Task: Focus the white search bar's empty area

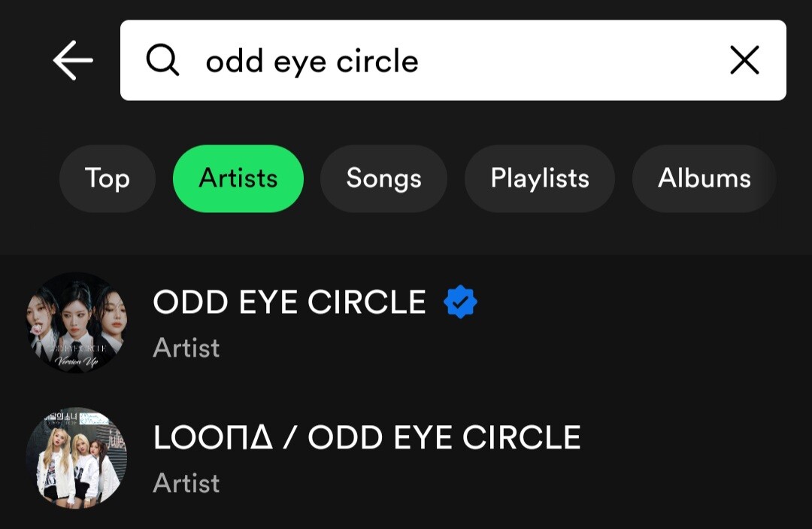Action: (571, 60)
